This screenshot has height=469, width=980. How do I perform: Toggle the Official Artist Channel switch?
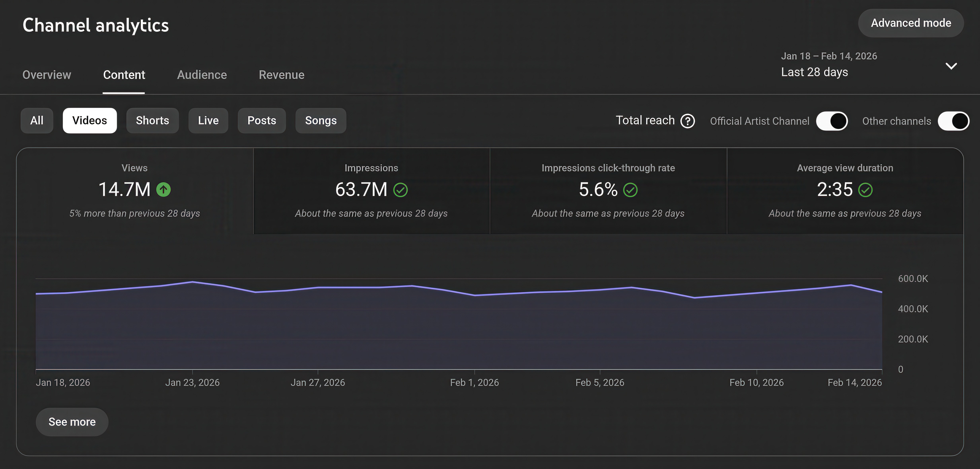(x=832, y=121)
